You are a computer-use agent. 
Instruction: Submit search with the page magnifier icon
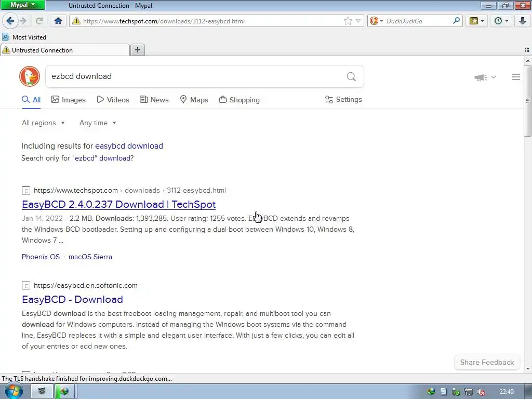pos(351,77)
